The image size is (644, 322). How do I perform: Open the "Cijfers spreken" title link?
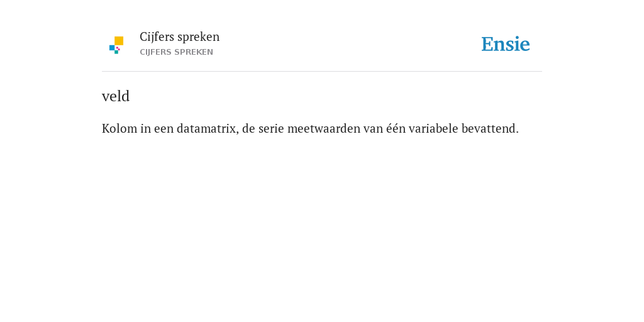click(x=179, y=37)
